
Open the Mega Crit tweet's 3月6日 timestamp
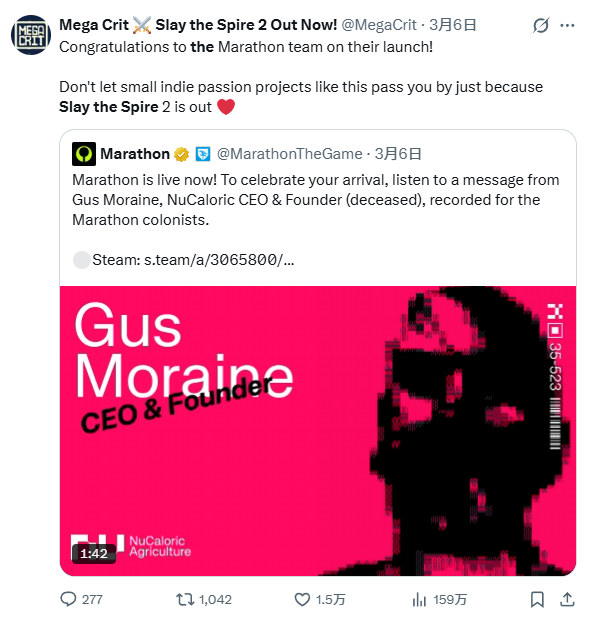click(x=452, y=25)
